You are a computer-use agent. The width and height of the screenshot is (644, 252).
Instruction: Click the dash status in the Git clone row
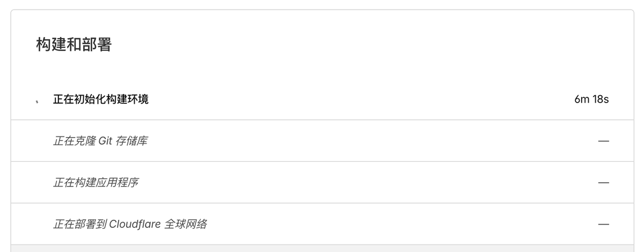click(x=604, y=141)
